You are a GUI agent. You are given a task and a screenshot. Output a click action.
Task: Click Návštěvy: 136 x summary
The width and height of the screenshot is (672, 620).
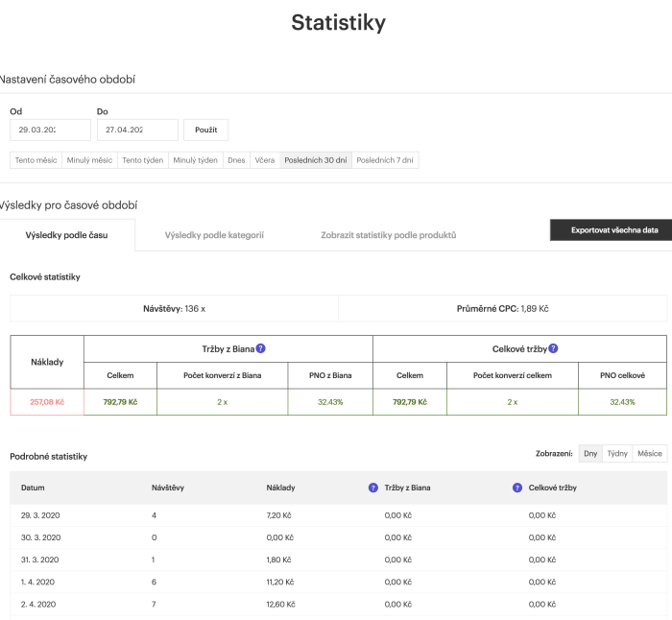pos(174,308)
